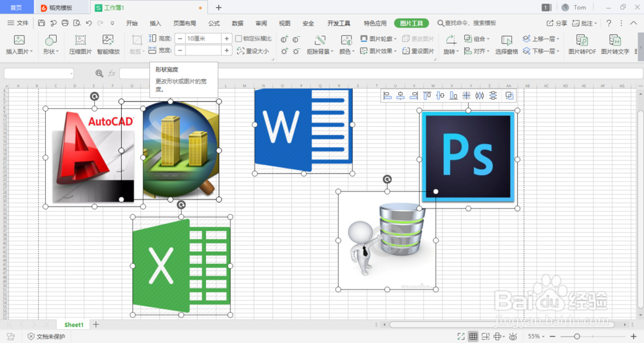Convert picture to text (图片转文字)
This screenshot has width=644, height=343.
pos(615,44)
